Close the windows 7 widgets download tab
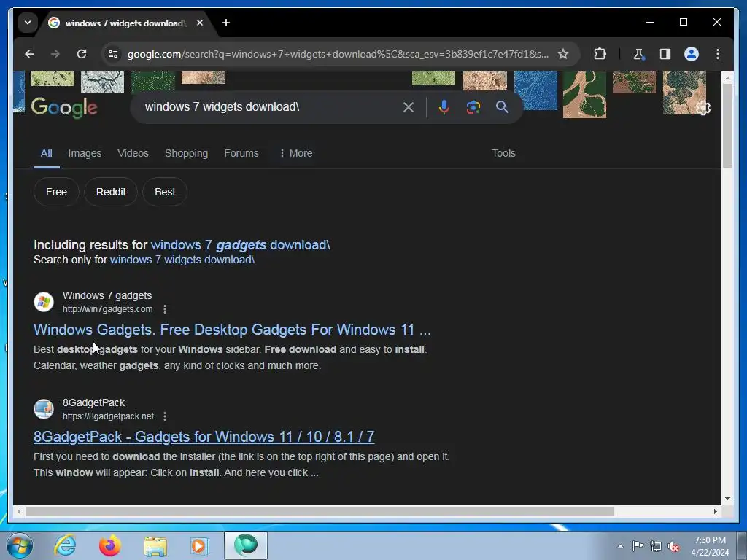Viewport: 747px width, 560px height. coord(200,23)
